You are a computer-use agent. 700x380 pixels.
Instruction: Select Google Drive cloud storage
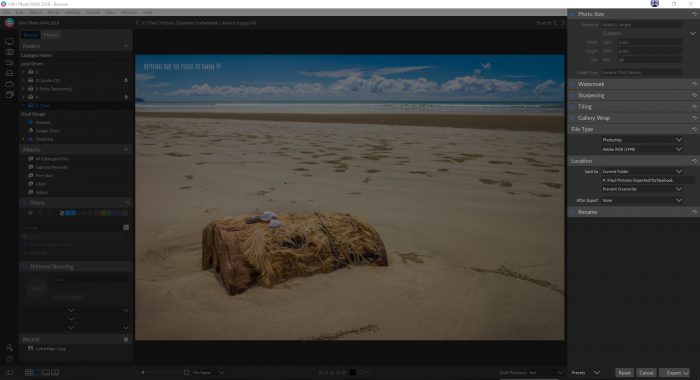coord(47,131)
